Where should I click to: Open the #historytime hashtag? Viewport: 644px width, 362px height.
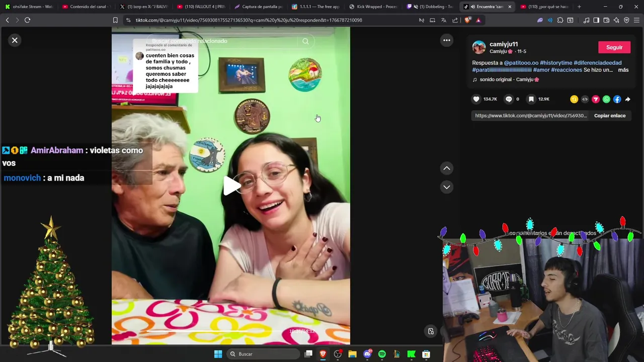(x=556, y=63)
